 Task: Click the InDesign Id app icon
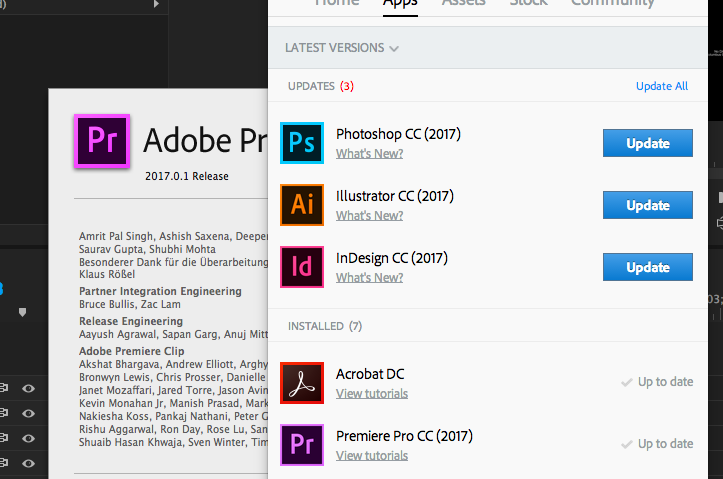(x=302, y=267)
